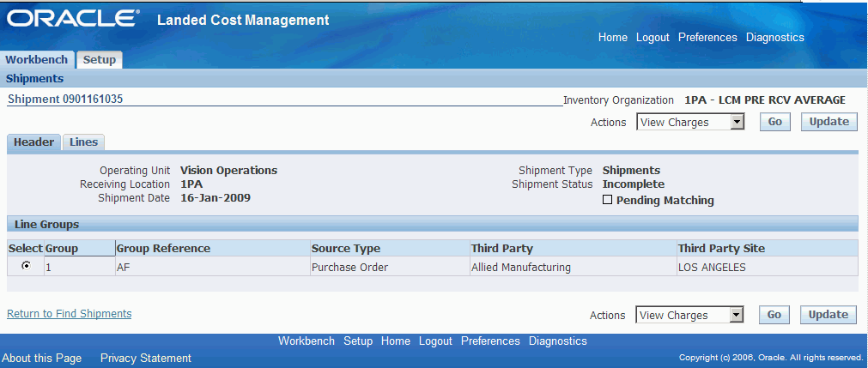Open the footer Workbench link

pyautogui.click(x=307, y=341)
